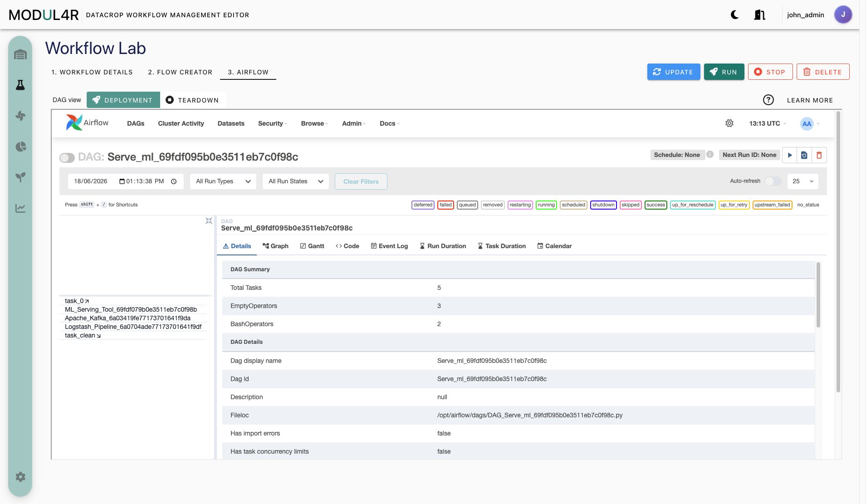Trigger DAG with the play icon

(x=790, y=155)
